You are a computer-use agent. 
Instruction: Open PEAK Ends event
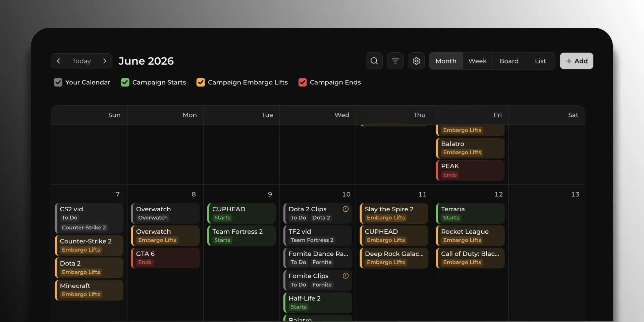pyautogui.click(x=470, y=170)
